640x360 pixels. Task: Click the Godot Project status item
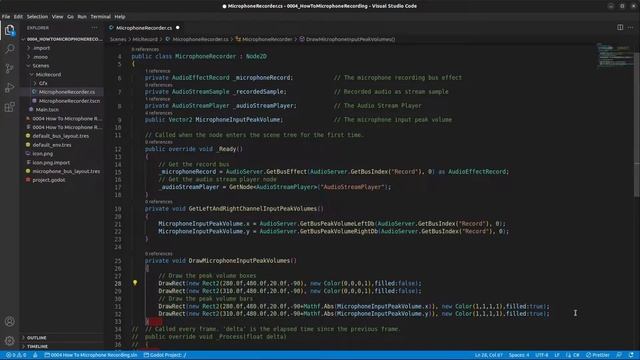click(165, 355)
